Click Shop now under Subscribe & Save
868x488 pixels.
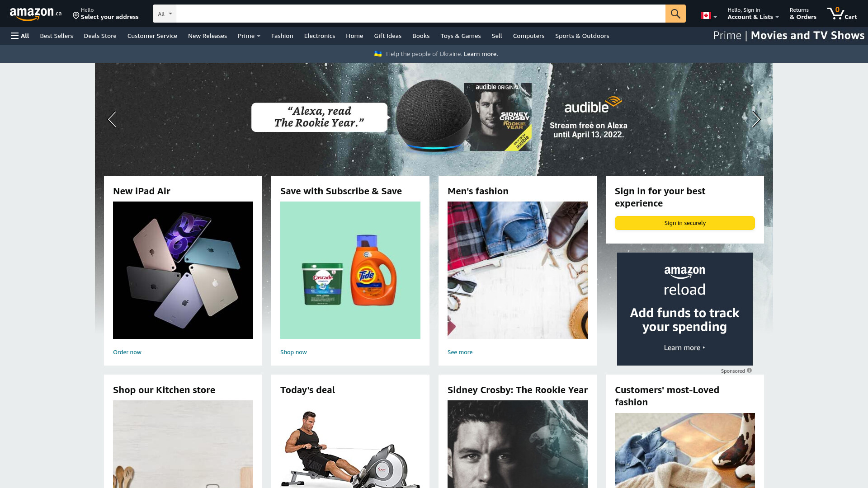293,352
